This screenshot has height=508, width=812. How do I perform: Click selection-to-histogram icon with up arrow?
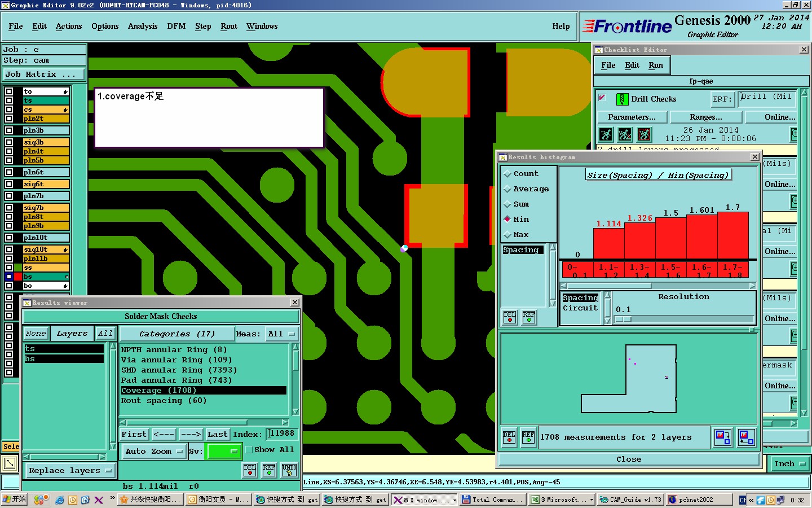click(746, 437)
